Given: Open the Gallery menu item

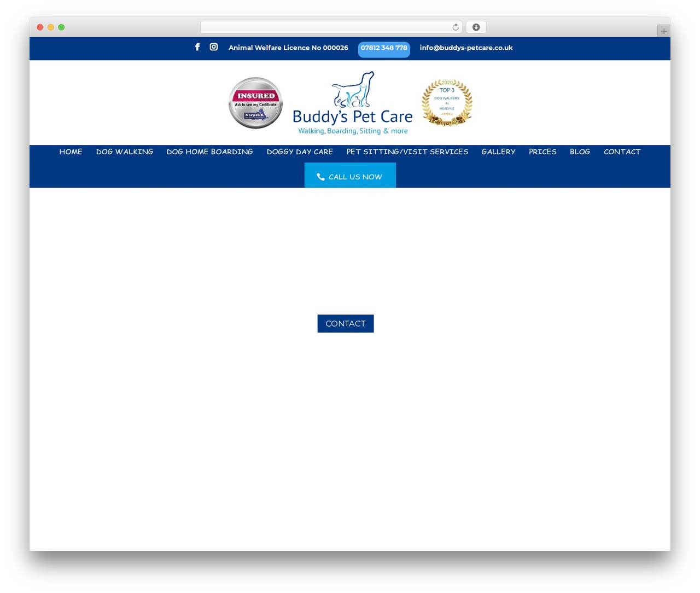Looking at the screenshot, I should point(498,152).
